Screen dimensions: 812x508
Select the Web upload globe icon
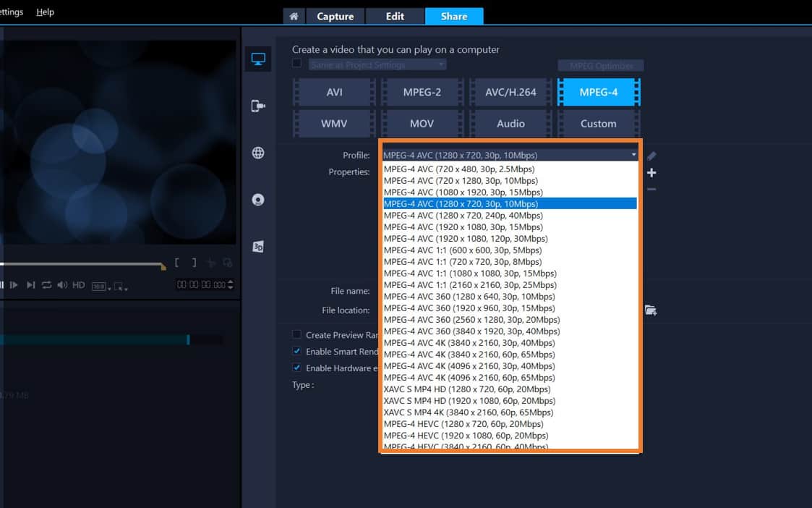click(258, 153)
